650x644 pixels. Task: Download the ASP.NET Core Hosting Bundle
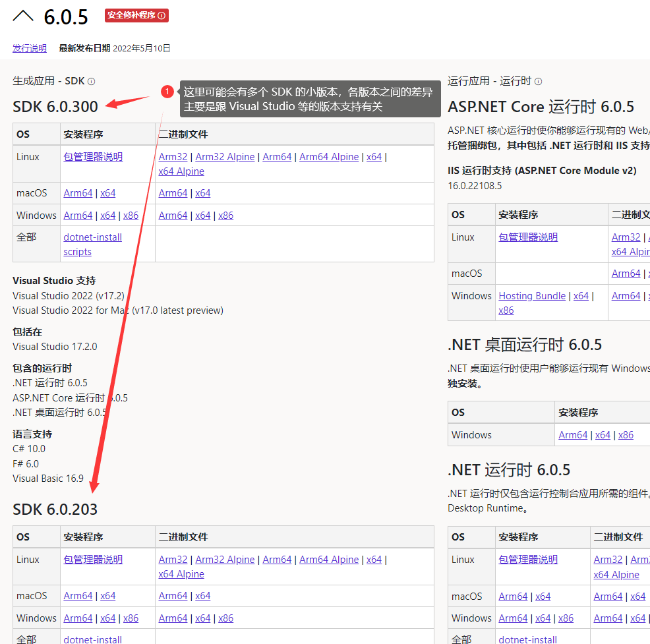[x=532, y=296]
